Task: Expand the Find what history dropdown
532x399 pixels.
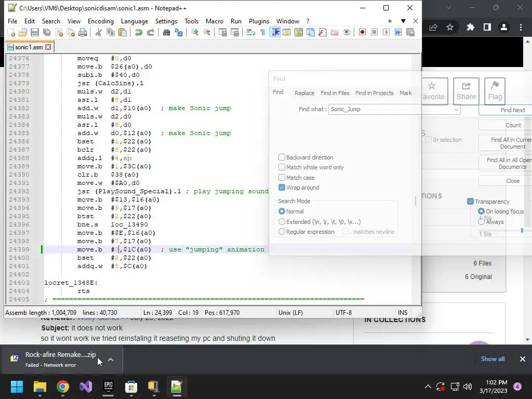Action: pos(456,109)
